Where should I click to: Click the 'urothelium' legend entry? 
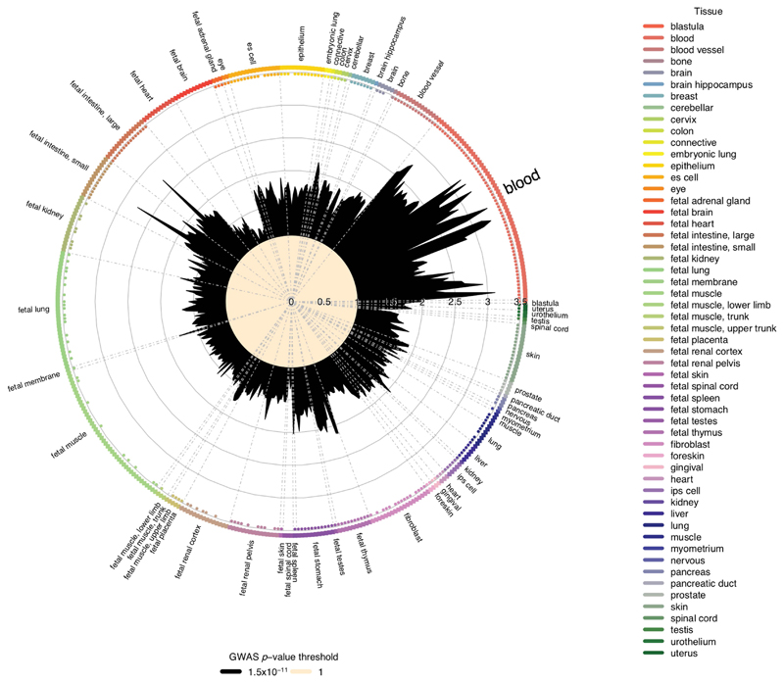click(x=693, y=642)
